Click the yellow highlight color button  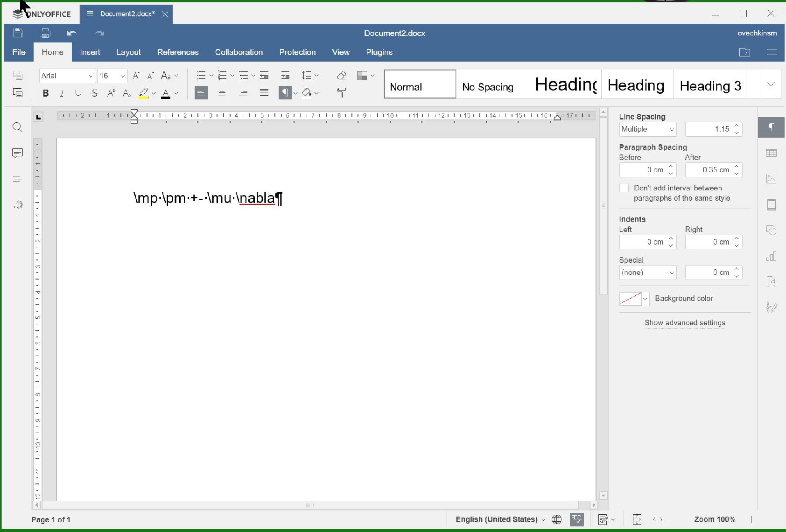pos(144,93)
